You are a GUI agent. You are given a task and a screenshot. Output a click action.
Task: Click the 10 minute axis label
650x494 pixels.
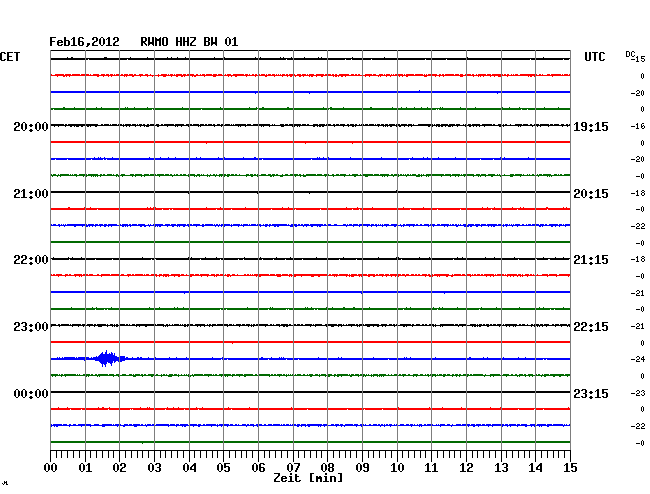point(397,468)
